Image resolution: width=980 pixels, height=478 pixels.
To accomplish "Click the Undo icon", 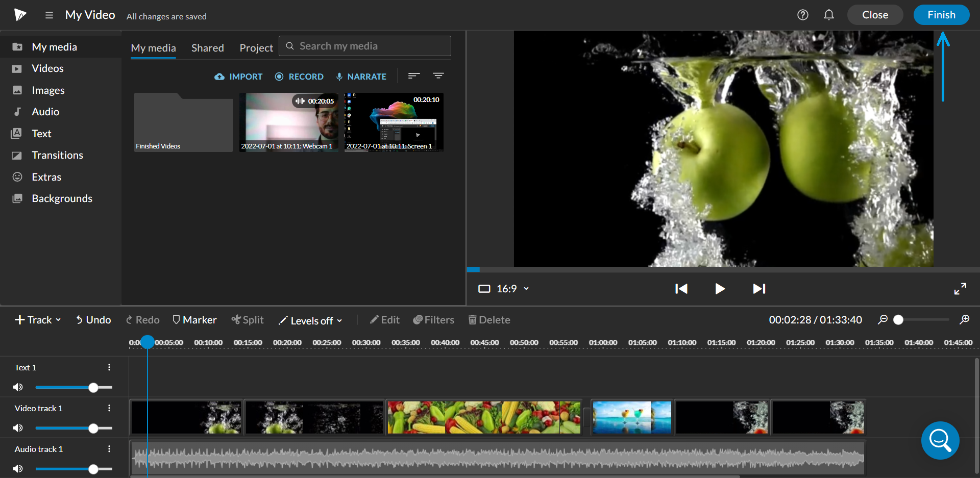I will point(93,320).
